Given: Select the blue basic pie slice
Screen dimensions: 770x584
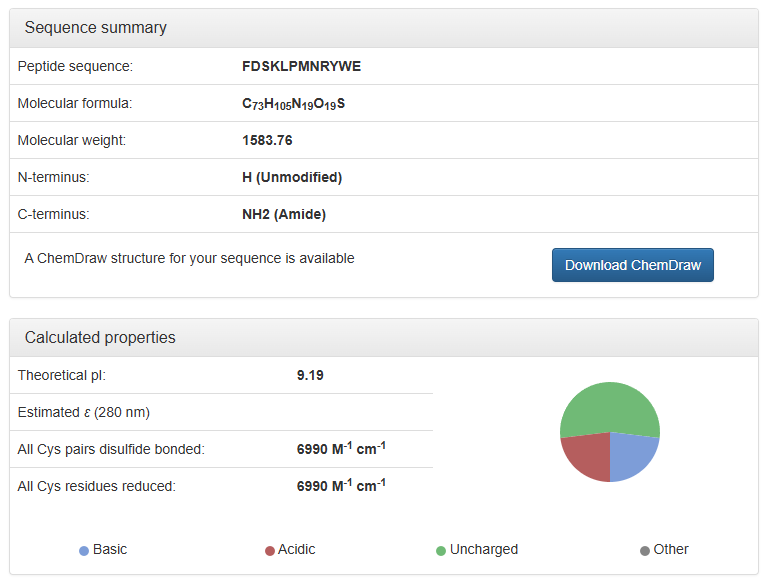Looking at the screenshot, I should [632, 456].
